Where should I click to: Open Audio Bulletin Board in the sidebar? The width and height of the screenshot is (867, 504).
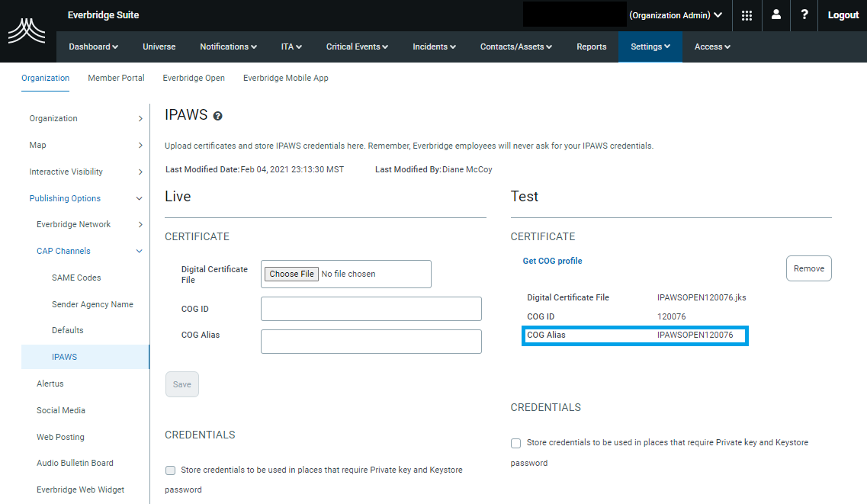click(75, 463)
